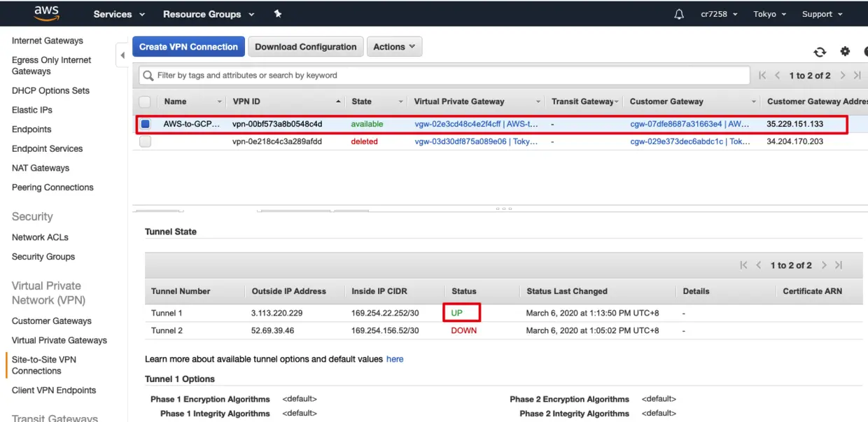Click Tunnel 2 outside IP 52.69.39.46
Viewport: 868px width, 422px height.
click(273, 330)
